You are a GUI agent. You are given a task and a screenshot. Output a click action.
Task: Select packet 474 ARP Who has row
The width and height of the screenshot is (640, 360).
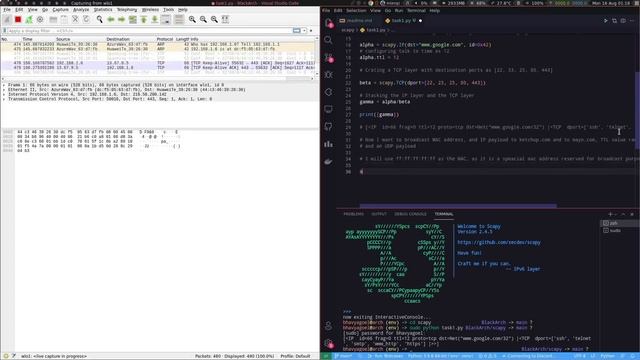coord(158,44)
